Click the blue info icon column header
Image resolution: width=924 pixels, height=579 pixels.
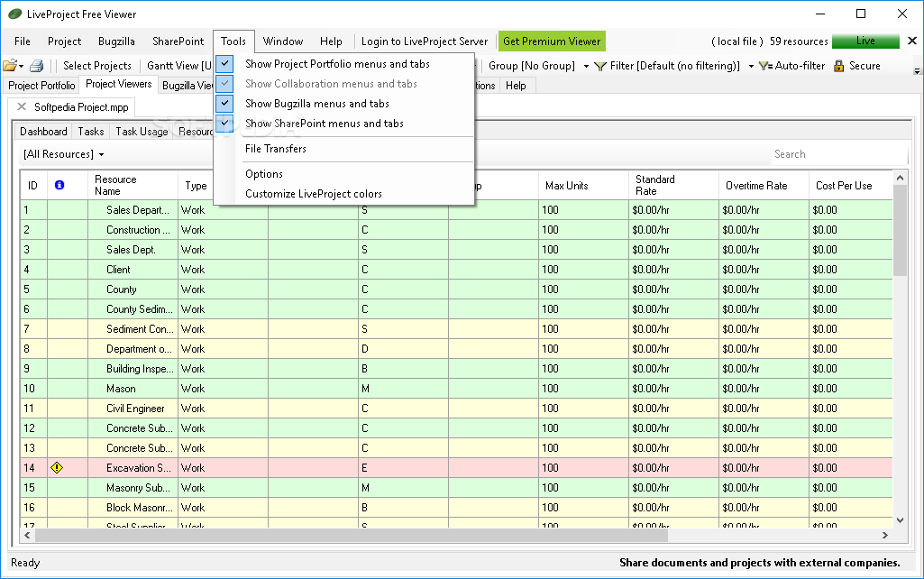59,185
